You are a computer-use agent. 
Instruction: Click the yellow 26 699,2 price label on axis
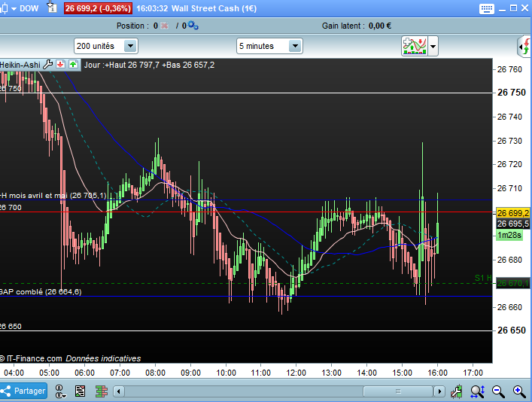click(513, 213)
